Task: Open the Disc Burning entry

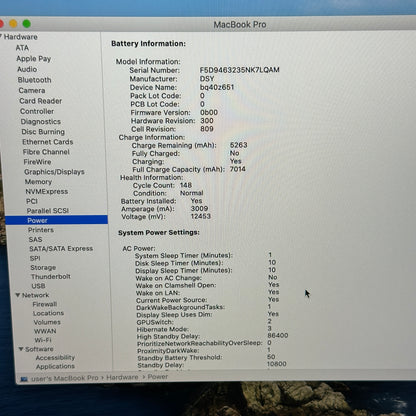Action: (x=43, y=132)
